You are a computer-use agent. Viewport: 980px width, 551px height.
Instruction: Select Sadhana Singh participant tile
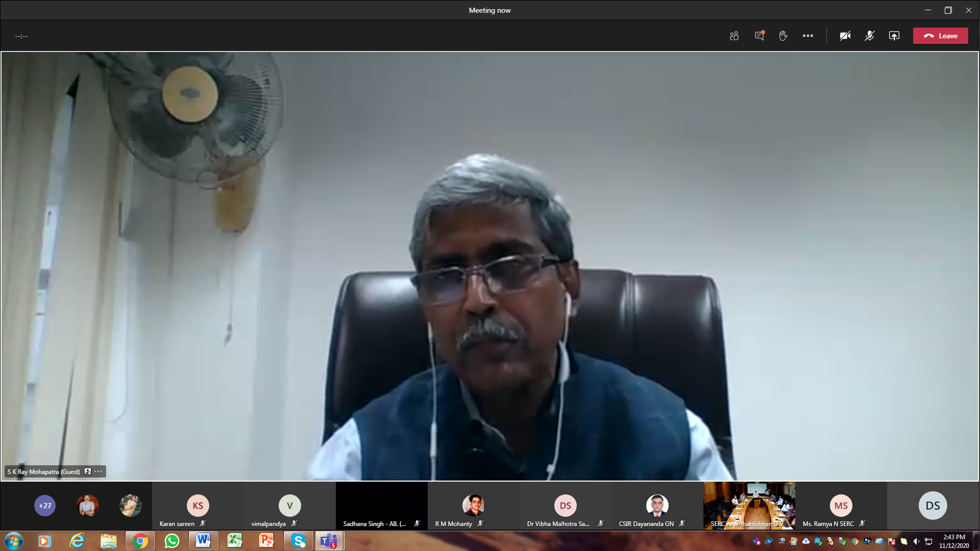[x=382, y=506]
